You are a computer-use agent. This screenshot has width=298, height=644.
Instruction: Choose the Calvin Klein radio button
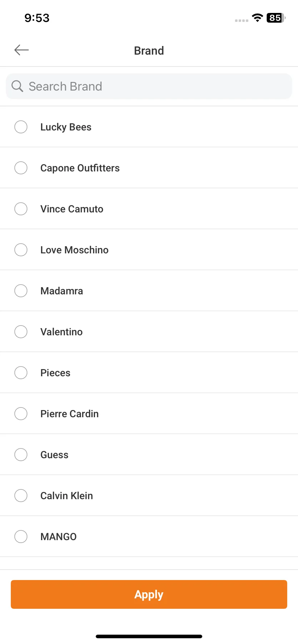coord(21,496)
